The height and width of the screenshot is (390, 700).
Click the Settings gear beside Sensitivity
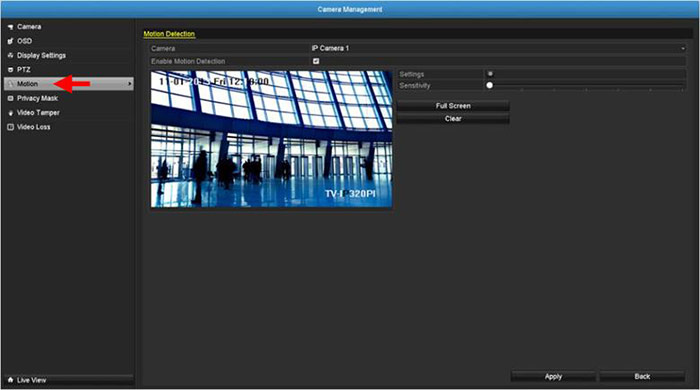pyautogui.click(x=490, y=74)
